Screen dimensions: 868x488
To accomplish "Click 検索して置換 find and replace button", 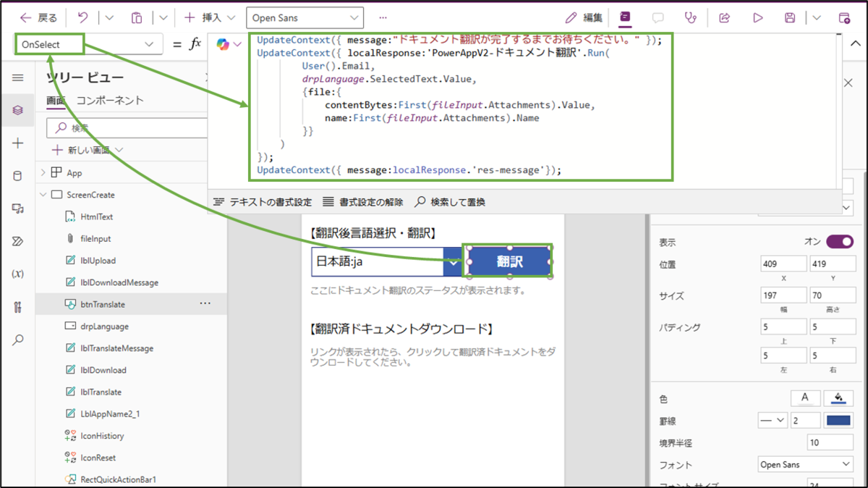I will pyautogui.click(x=450, y=202).
